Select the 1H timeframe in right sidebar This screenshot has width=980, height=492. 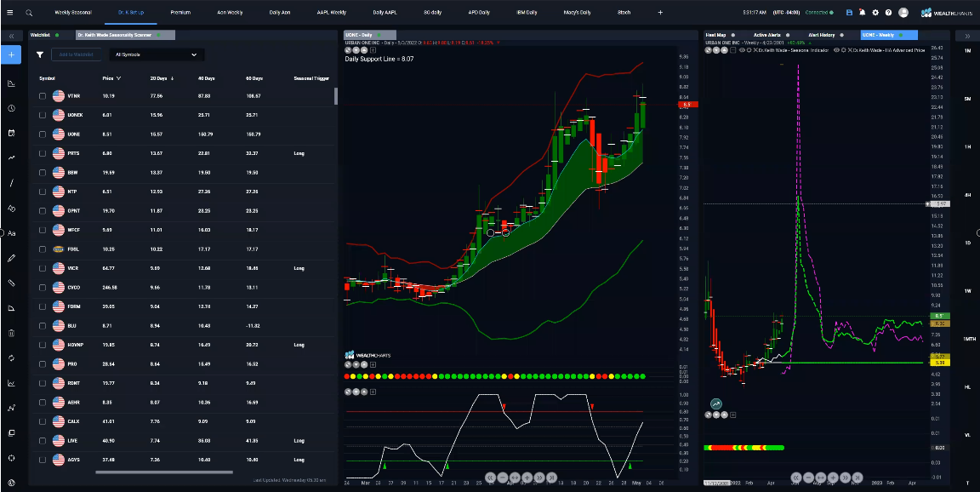pyautogui.click(x=968, y=146)
